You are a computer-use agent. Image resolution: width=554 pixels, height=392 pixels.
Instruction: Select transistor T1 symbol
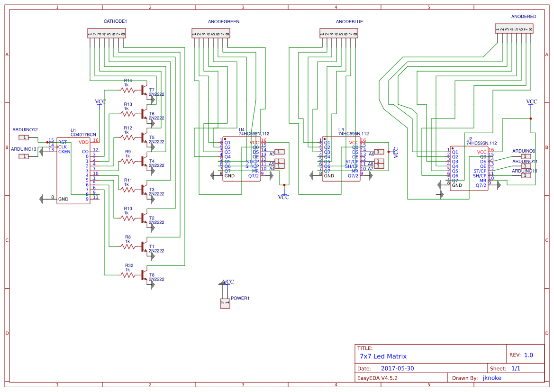pyautogui.click(x=144, y=246)
